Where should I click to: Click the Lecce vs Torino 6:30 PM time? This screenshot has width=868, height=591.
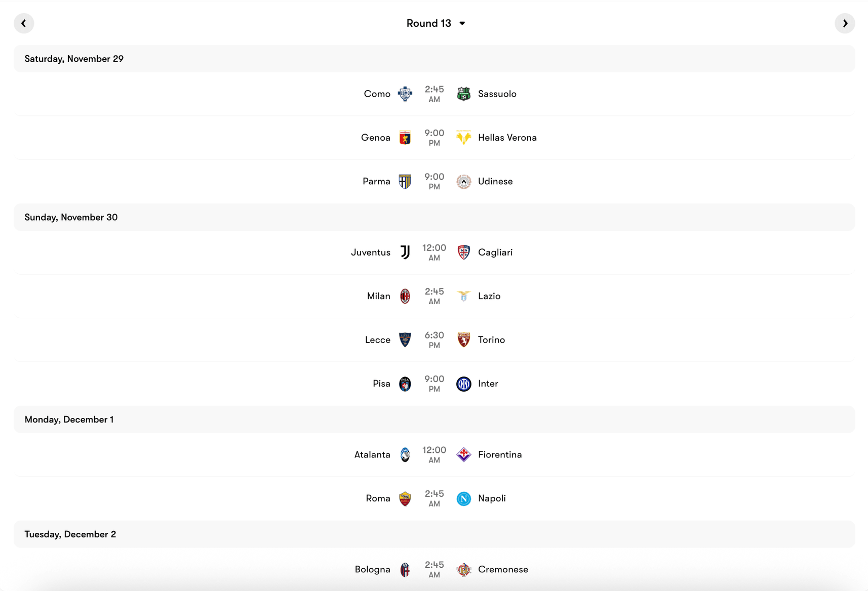(x=434, y=340)
